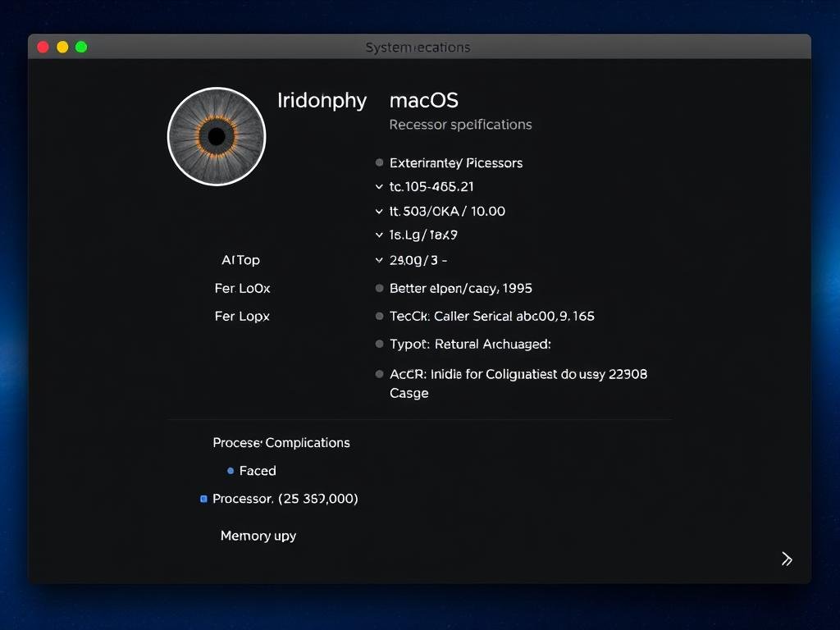Expand the 1s.Lg / 1ax9 item
The height and width of the screenshot is (630, 840).
(379, 235)
